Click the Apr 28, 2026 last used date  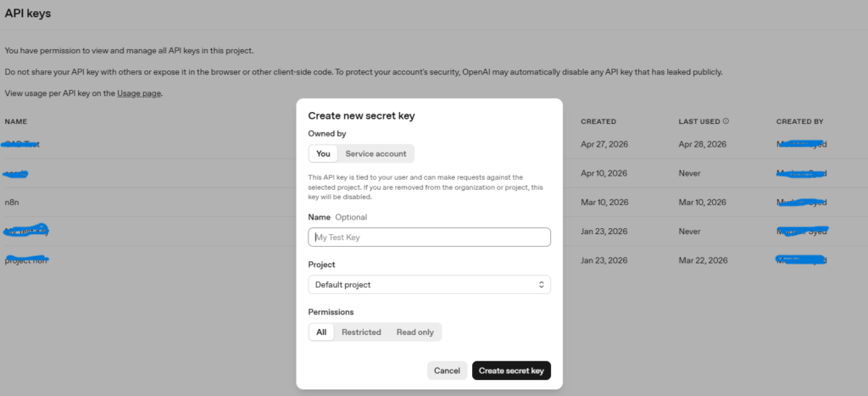coord(702,144)
